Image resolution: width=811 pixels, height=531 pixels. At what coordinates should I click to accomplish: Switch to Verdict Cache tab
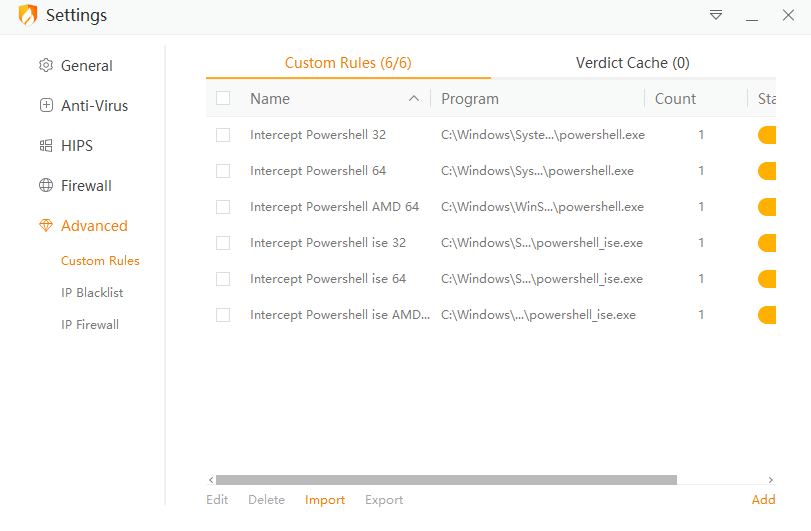click(x=632, y=63)
